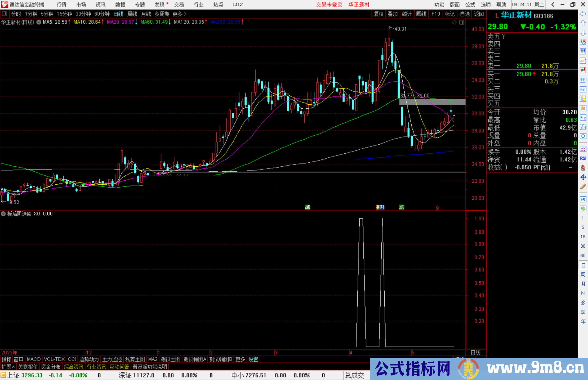Click the 复权 button
This screenshot has height=380, width=588.
[x=378, y=14]
